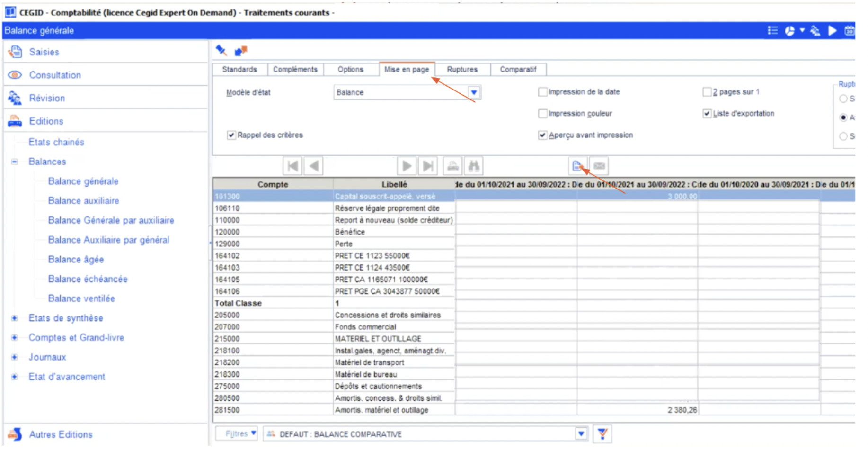This screenshot has width=868, height=451.
Task: Click the Saisies sidebar icon
Action: (15, 52)
